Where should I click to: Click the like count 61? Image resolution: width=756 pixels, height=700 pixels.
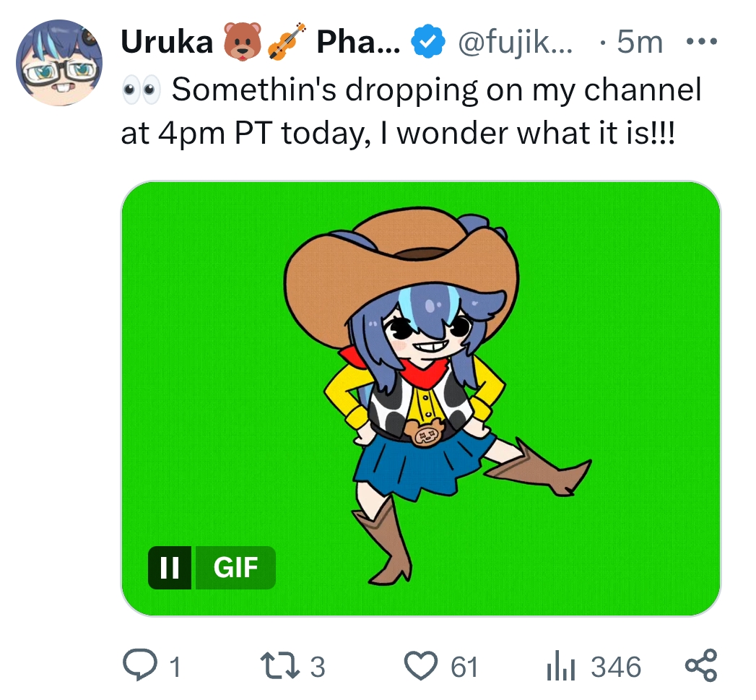pyautogui.click(x=464, y=667)
